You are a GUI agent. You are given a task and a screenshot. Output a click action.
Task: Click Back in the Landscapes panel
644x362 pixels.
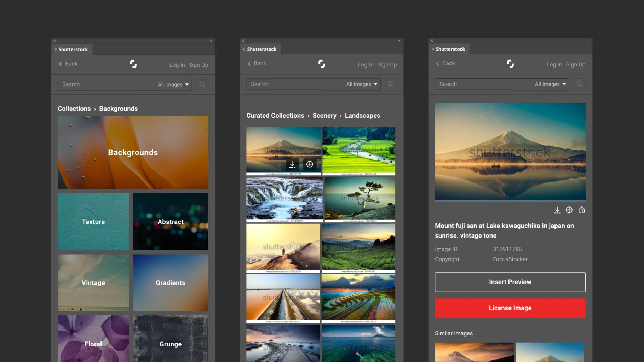257,63
